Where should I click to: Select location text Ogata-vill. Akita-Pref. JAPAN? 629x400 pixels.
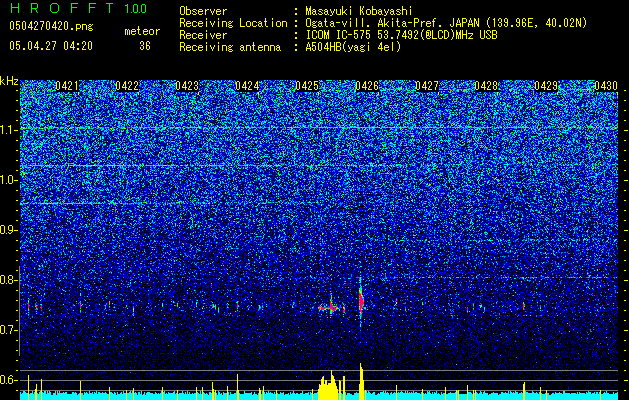click(x=392, y=23)
